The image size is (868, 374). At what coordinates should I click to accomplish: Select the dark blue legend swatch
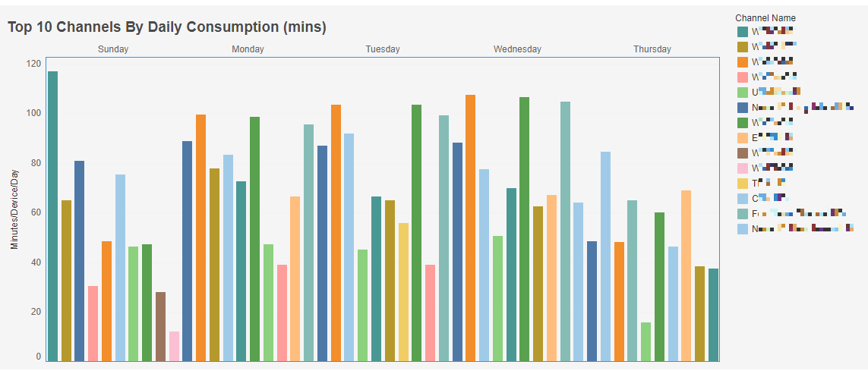tap(743, 108)
